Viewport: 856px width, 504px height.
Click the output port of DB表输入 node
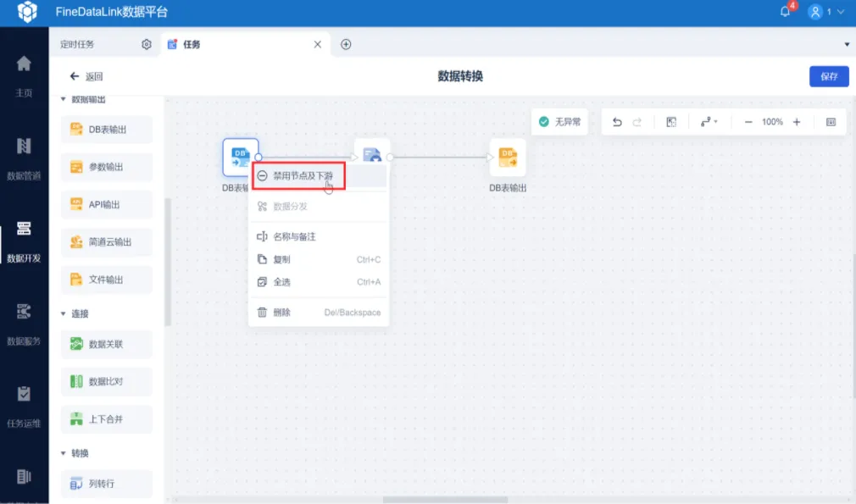click(x=258, y=157)
